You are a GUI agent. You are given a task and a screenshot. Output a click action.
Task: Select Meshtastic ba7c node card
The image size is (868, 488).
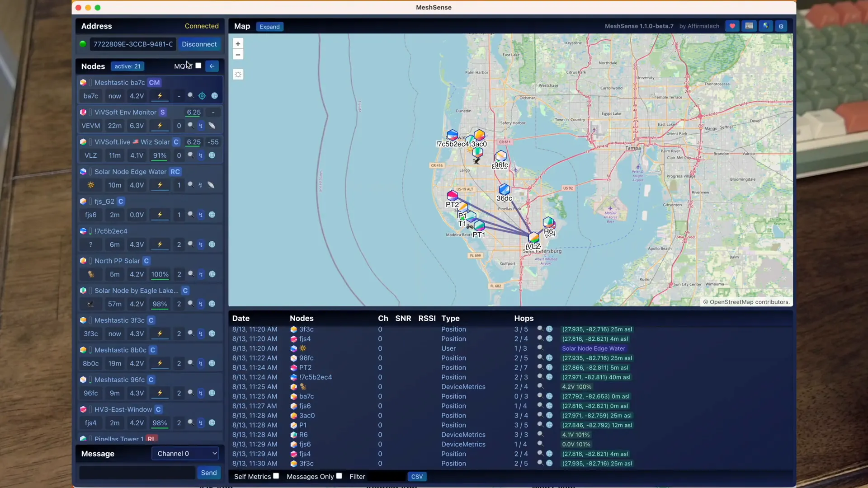pos(150,89)
